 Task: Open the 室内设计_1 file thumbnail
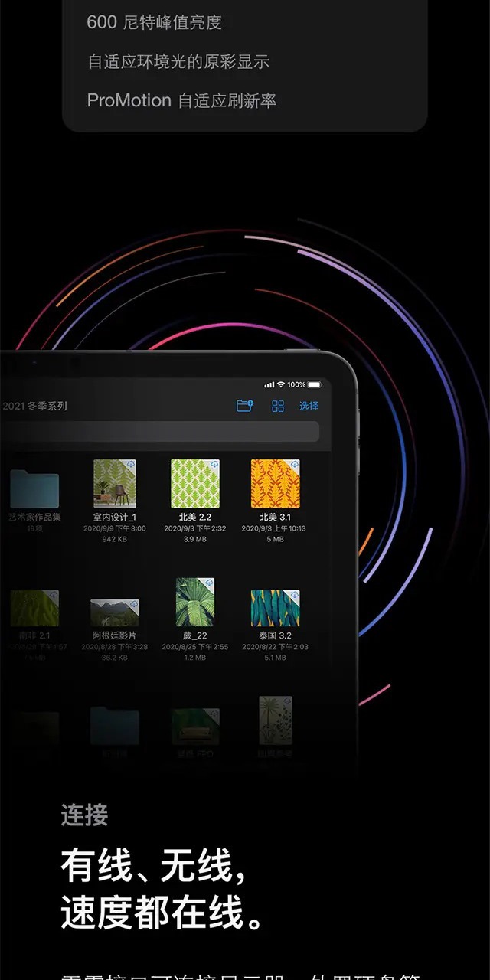point(114,483)
